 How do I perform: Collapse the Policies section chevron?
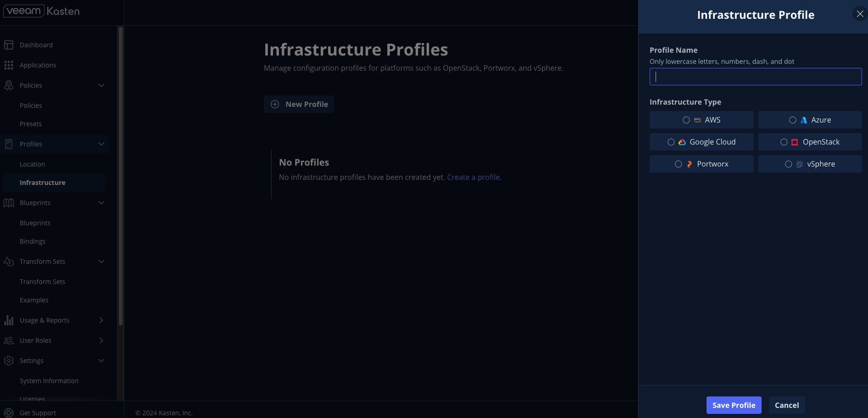pyautogui.click(x=101, y=85)
